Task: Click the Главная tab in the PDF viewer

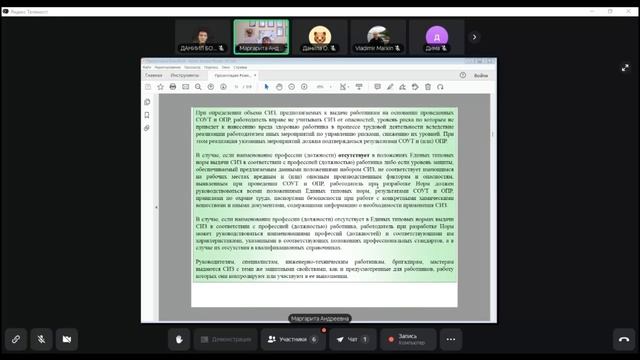Action: pyautogui.click(x=154, y=76)
